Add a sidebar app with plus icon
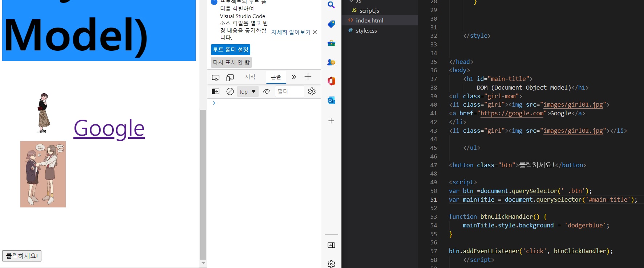The image size is (644, 268). tap(331, 121)
